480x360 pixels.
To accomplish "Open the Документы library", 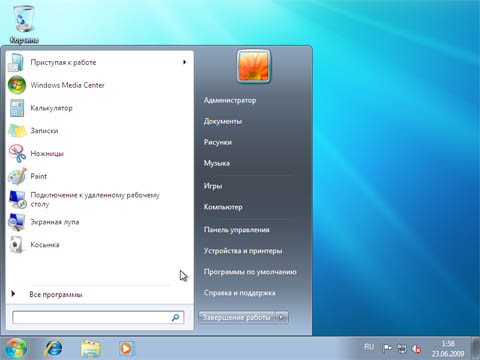I will click(x=223, y=121).
